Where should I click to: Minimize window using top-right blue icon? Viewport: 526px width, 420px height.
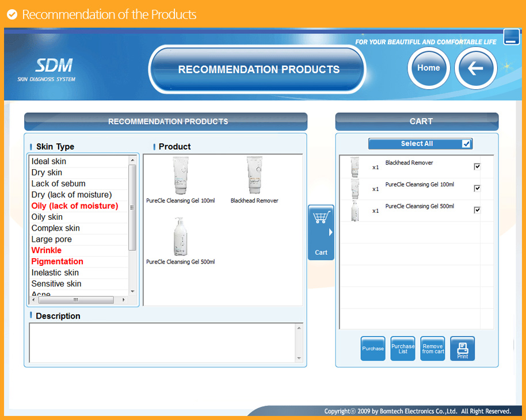click(x=511, y=37)
